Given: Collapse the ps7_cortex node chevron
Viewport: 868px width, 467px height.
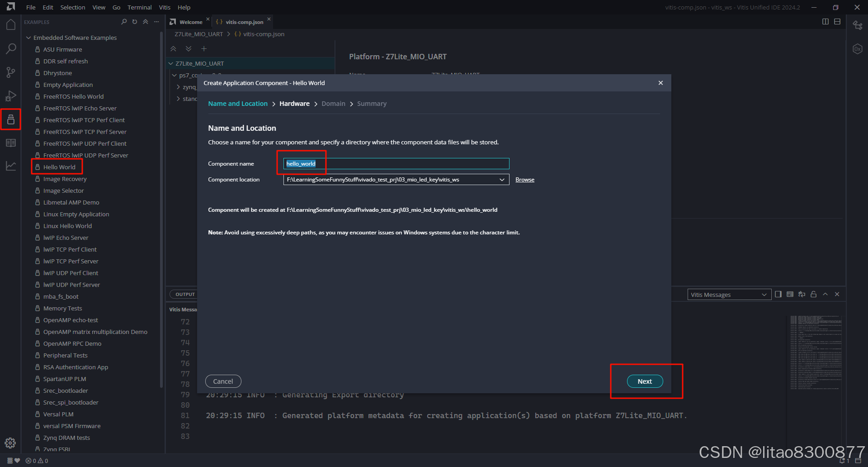Looking at the screenshot, I should [175, 75].
